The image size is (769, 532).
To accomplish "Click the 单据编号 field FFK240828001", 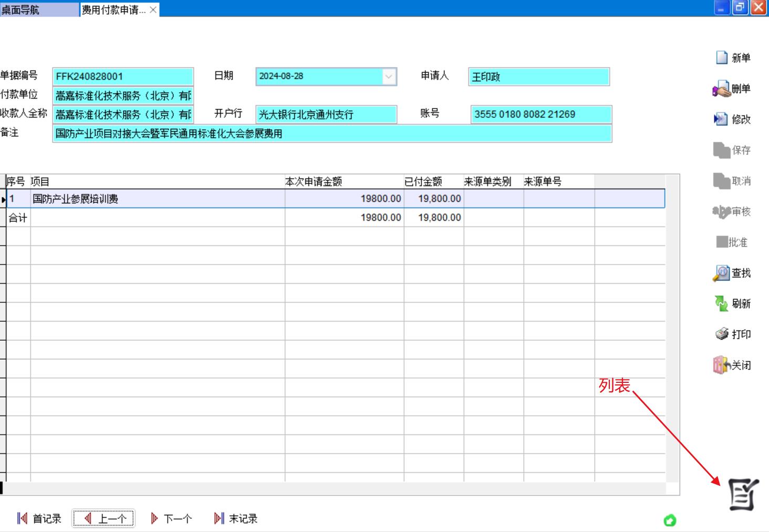I will click(123, 77).
